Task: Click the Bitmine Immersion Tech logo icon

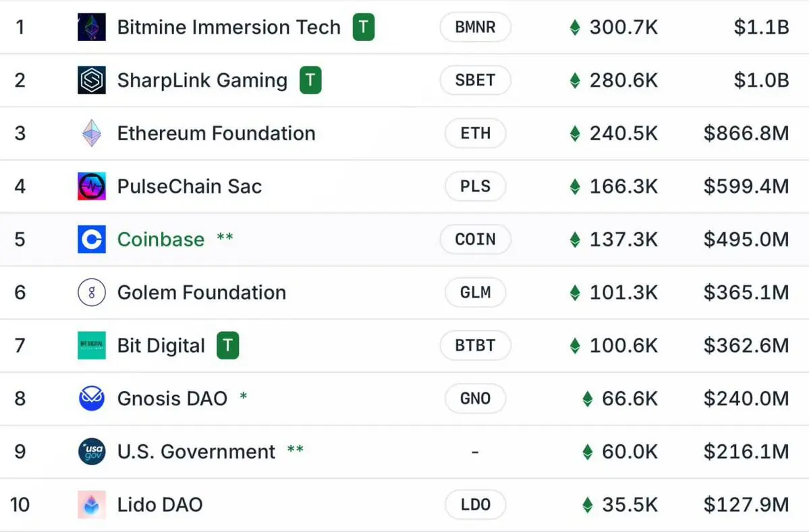Action: tap(91, 27)
